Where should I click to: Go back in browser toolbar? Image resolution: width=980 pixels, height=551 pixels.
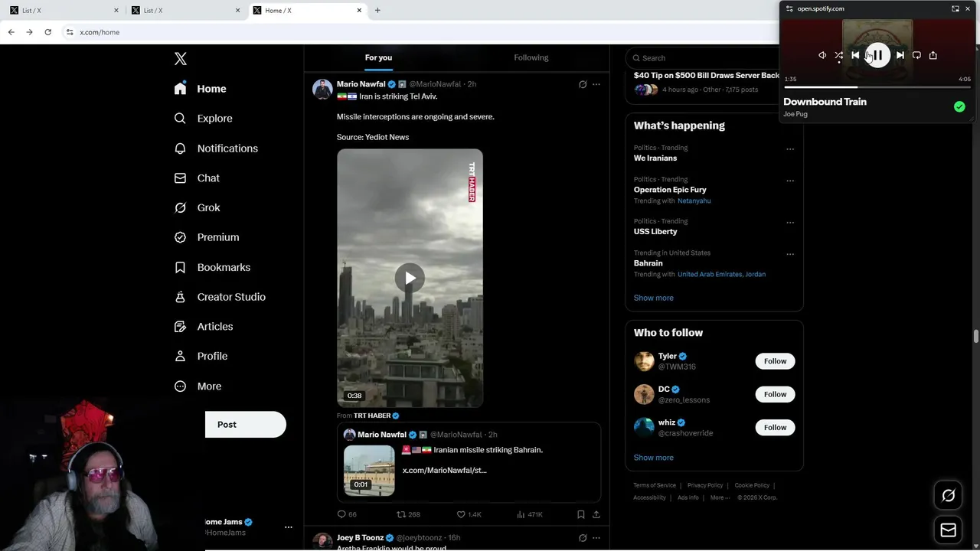pos(11,32)
